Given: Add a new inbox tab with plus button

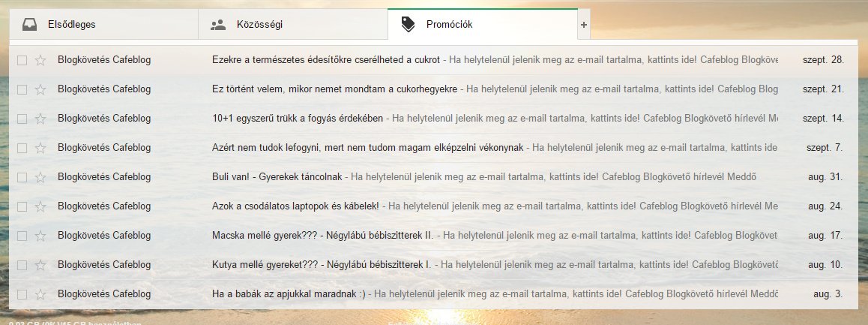Looking at the screenshot, I should coord(584,24).
